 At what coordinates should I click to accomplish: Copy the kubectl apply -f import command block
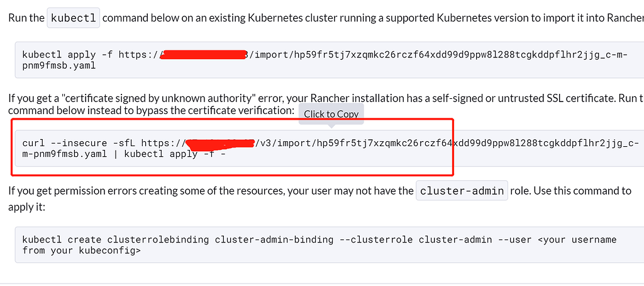click(330, 60)
